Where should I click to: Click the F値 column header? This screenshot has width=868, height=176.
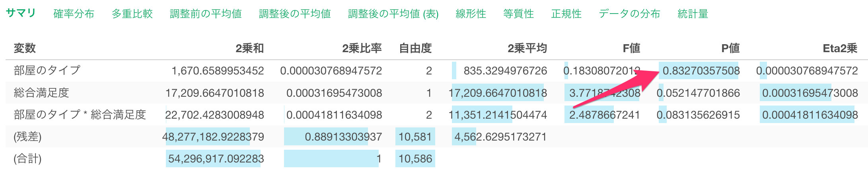(x=631, y=49)
